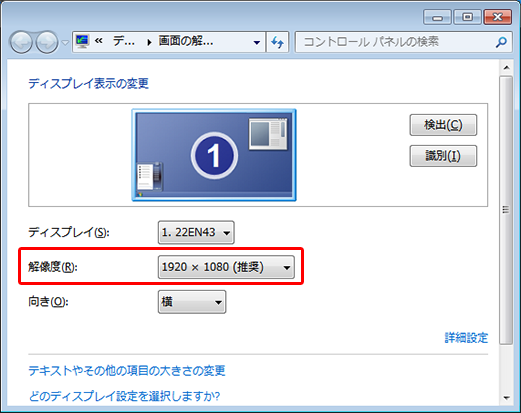This screenshot has width=521, height=413.
Task: Open recent pages dropdown next to nav arrows
Action: [x=65, y=43]
